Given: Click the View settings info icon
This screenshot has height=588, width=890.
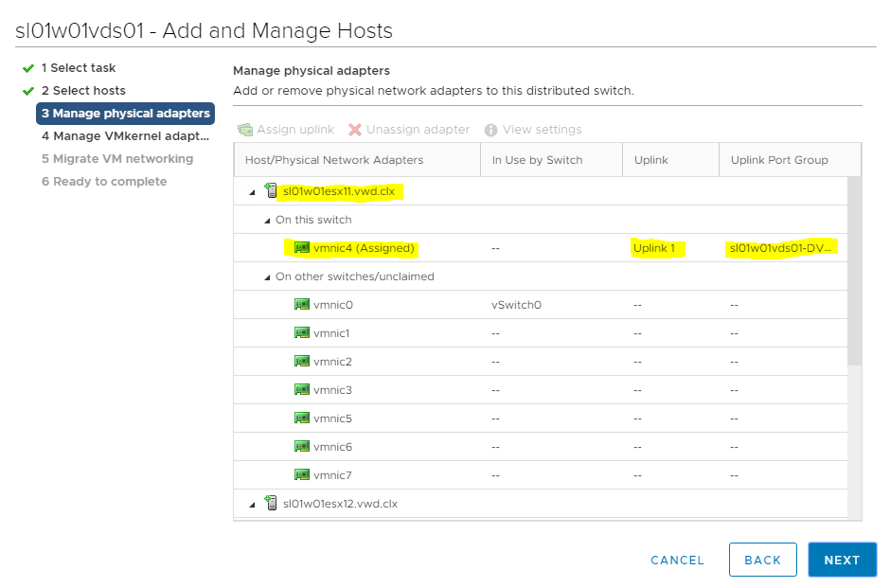Looking at the screenshot, I should point(491,130).
